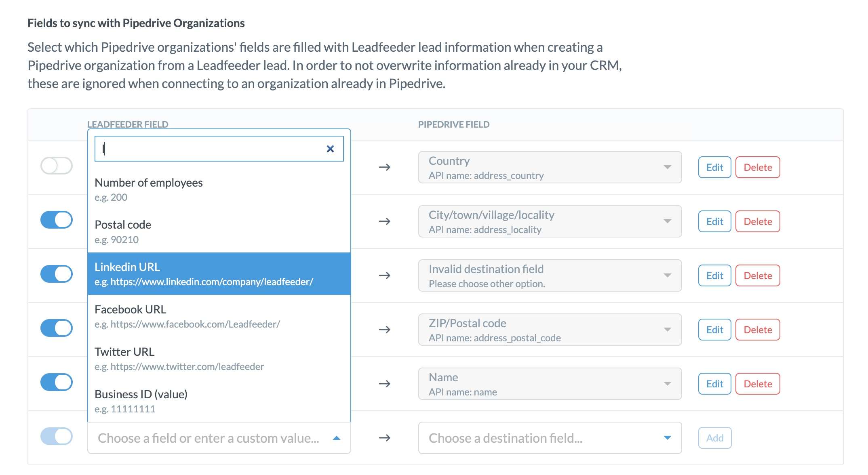868x475 pixels.
Task: Open the ZIP/Postal code destination dropdown
Action: pyautogui.click(x=550, y=330)
